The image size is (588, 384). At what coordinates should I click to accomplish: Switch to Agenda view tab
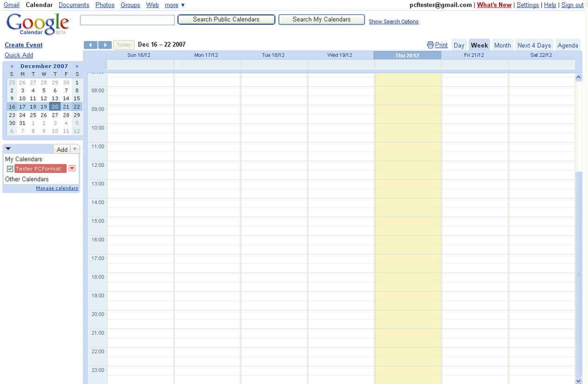click(567, 45)
